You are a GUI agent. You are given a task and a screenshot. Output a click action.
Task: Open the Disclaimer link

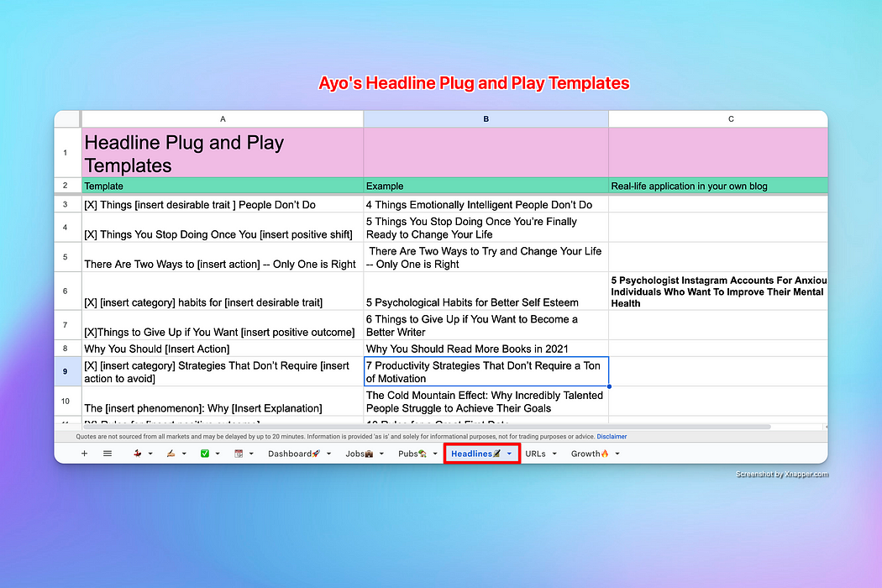click(x=612, y=436)
